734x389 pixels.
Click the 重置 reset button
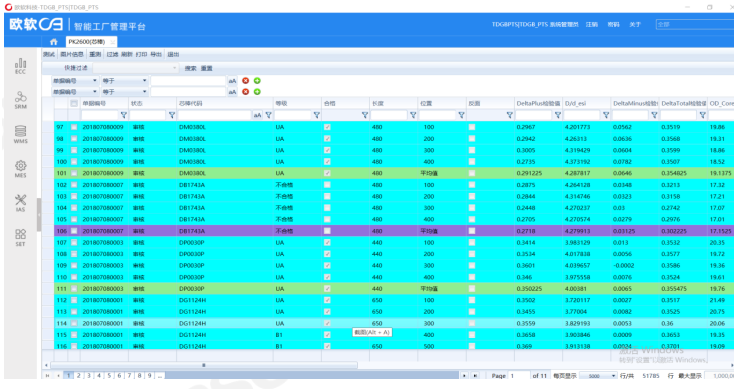pyautogui.click(x=206, y=68)
